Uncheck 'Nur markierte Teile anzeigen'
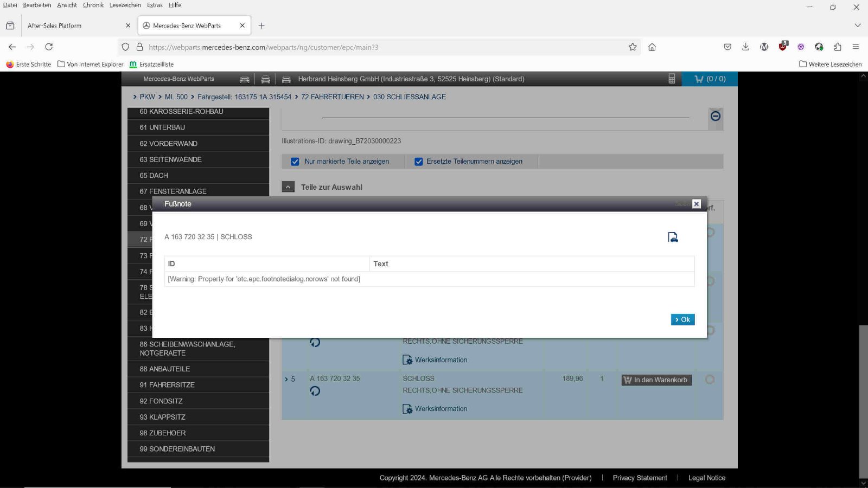 [x=295, y=162]
